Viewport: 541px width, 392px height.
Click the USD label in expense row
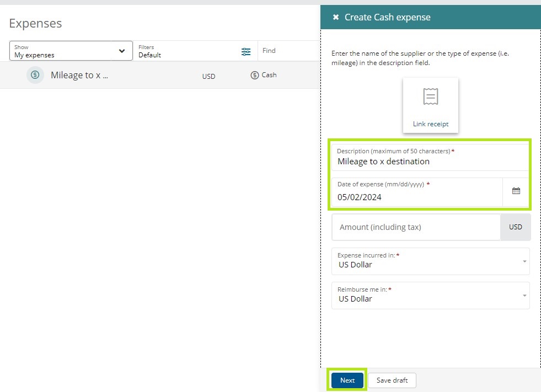208,77
